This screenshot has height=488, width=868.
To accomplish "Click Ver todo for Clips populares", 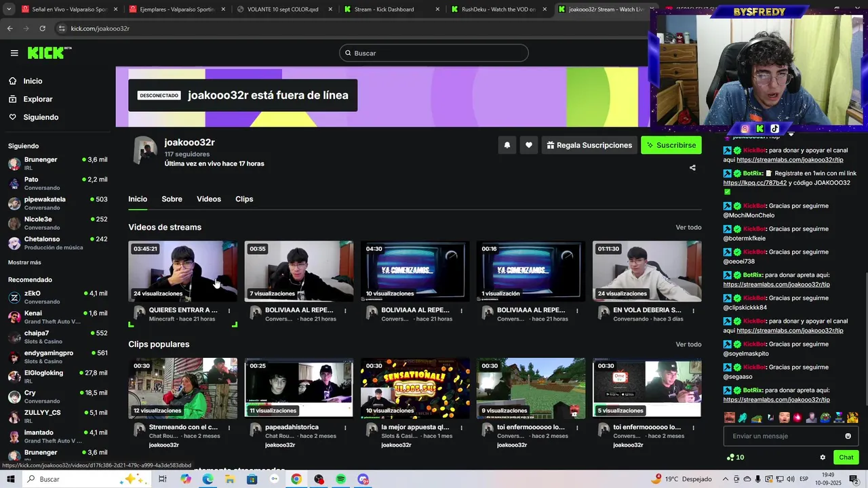I will (688, 344).
